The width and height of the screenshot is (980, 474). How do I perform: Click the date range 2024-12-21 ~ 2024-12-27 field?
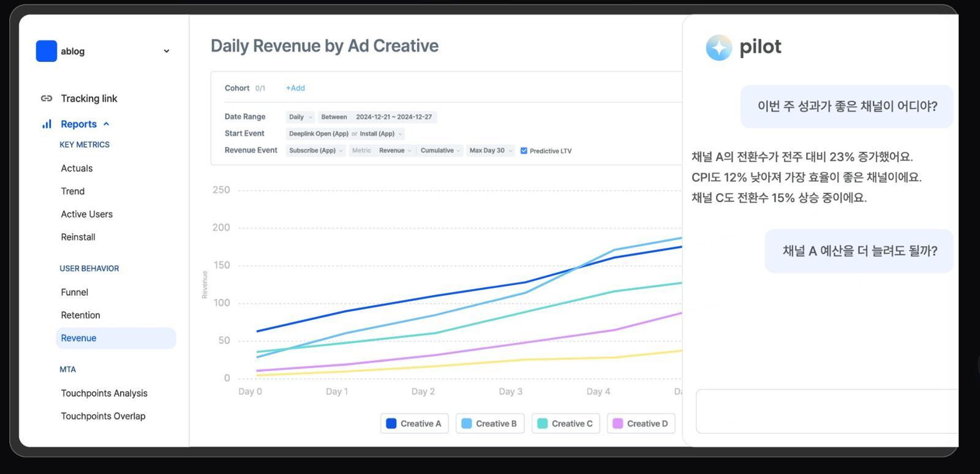click(x=394, y=117)
